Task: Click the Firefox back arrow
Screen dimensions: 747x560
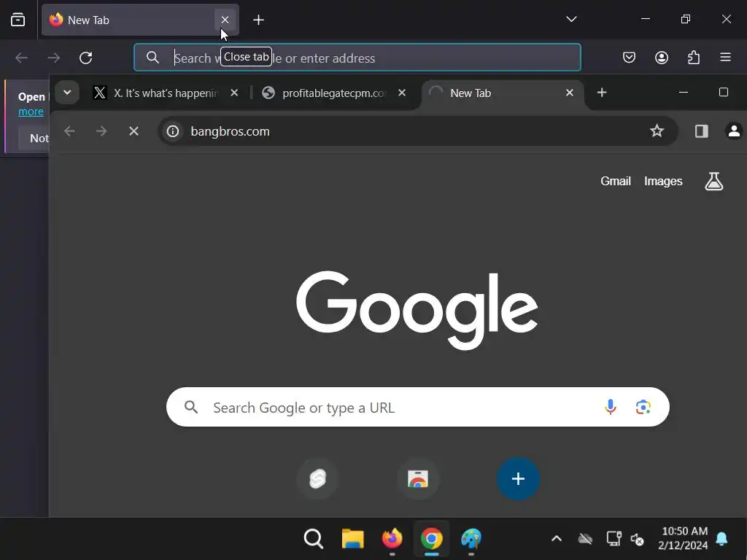Action: point(21,58)
